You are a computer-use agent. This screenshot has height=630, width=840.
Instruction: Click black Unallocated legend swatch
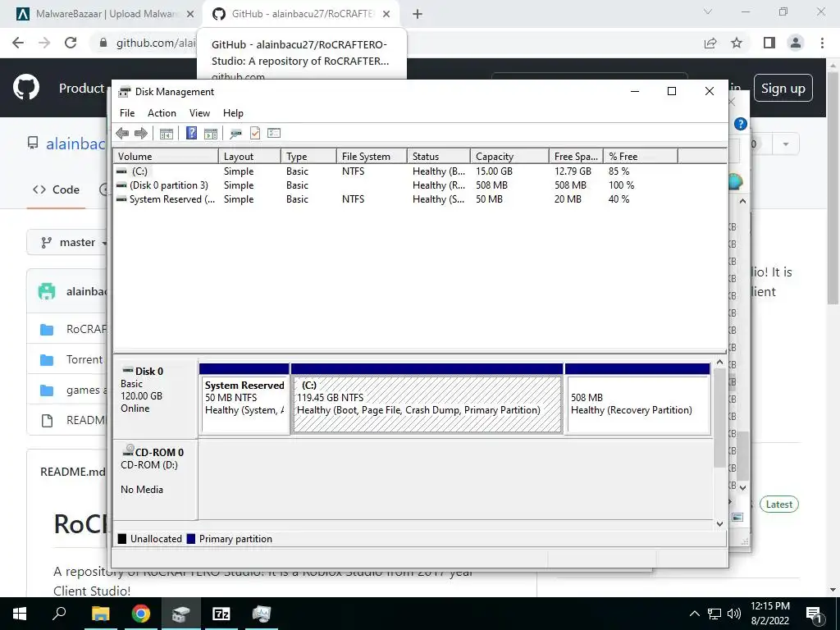pos(122,539)
